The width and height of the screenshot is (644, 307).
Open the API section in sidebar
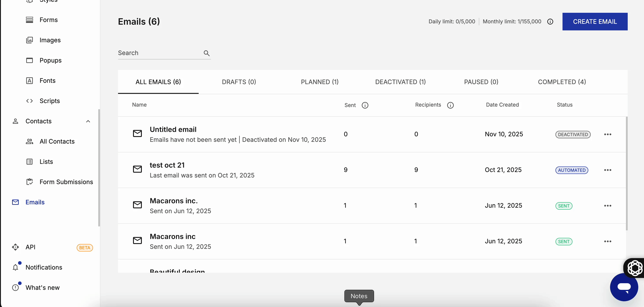[x=30, y=247]
